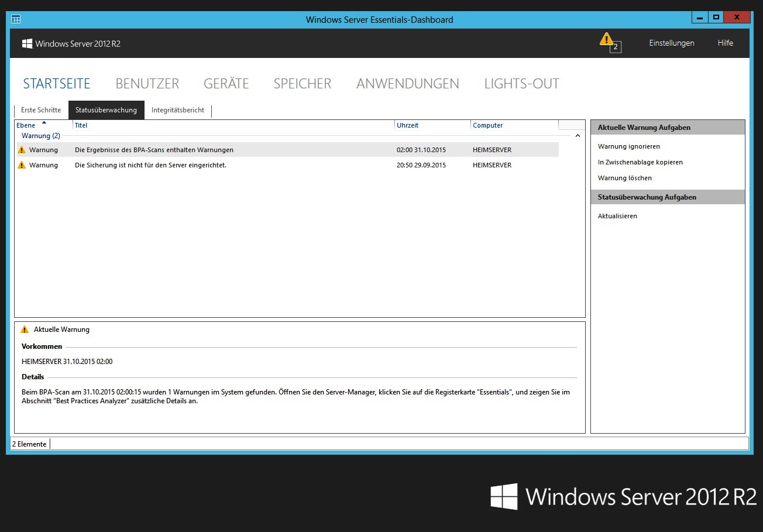Click Aktualisieren task
This screenshot has height=532, width=763.
[x=617, y=216]
